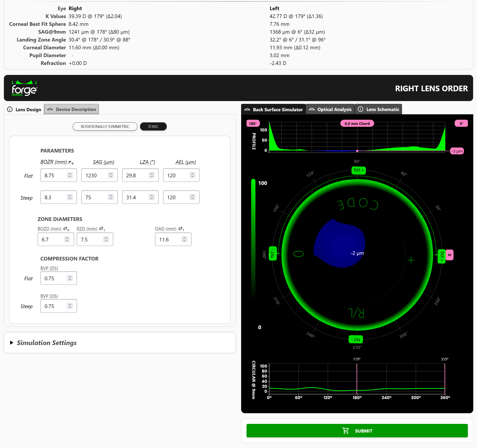477x448 pixels.
Task: Click the 179° circular plot marker line
Action: pyautogui.click(x=357, y=378)
